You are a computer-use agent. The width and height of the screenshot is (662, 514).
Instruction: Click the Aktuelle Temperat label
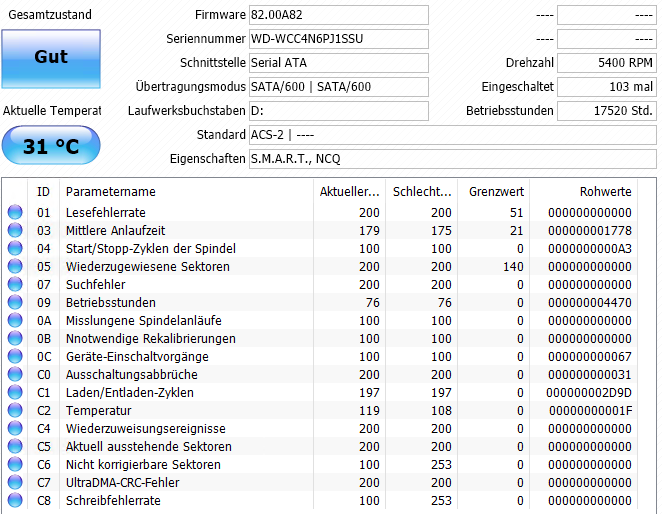pyautogui.click(x=52, y=111)
